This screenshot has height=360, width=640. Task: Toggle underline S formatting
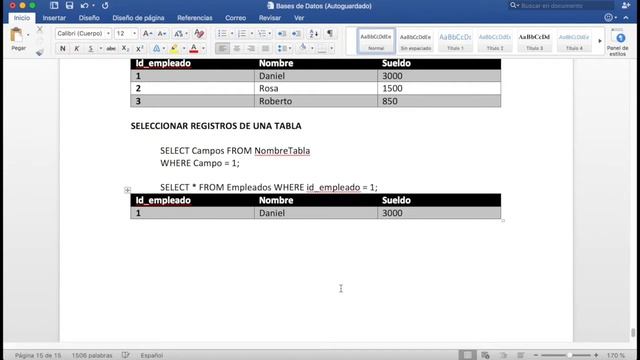(x=91, y=49)
